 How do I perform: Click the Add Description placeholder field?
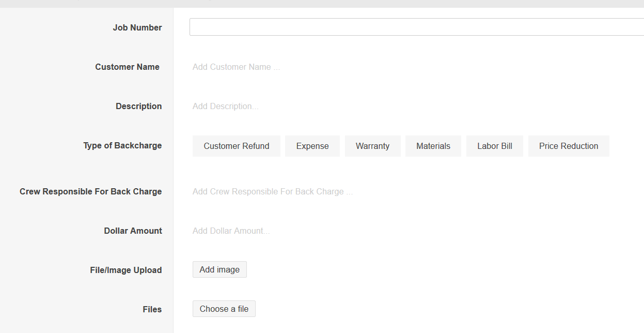tap(225, 107)
